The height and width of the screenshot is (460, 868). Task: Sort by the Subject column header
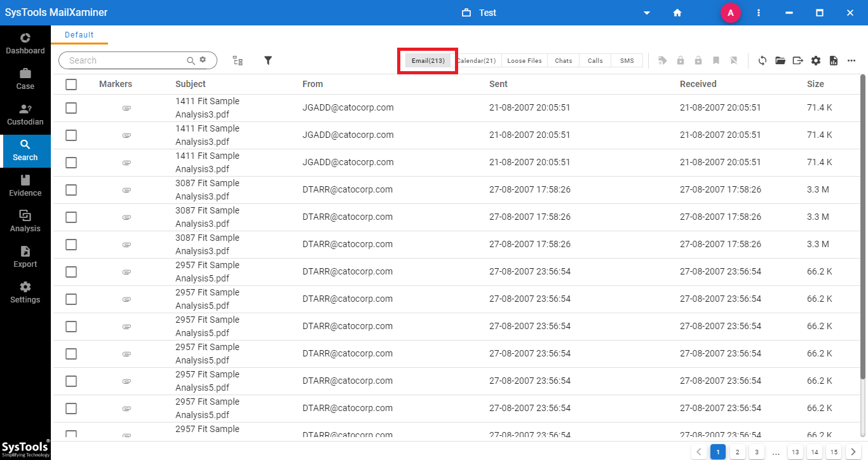[191, 84]
